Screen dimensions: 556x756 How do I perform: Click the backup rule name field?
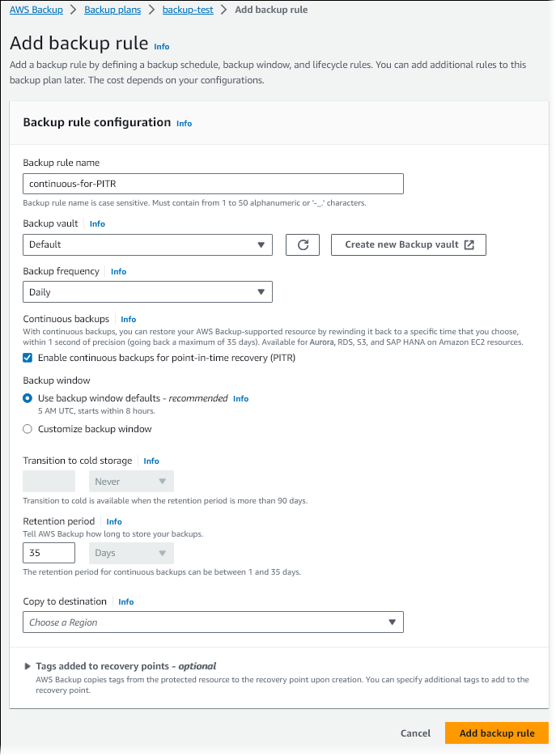(212, 183)
